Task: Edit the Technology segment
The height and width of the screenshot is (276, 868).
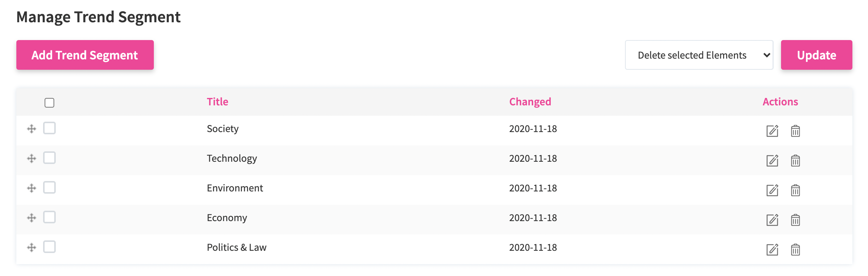Action: [772, 161]
